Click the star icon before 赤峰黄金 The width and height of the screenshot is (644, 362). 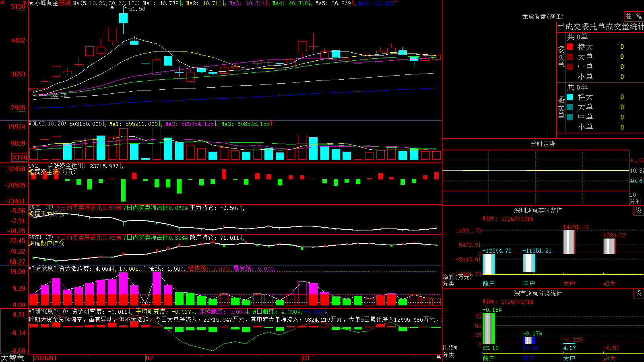31,3
